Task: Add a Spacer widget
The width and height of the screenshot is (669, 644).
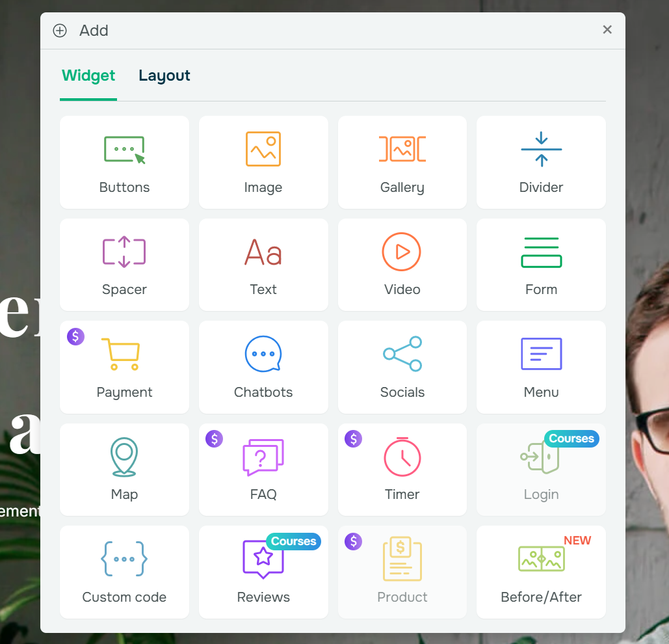Action: click(124, 265)
